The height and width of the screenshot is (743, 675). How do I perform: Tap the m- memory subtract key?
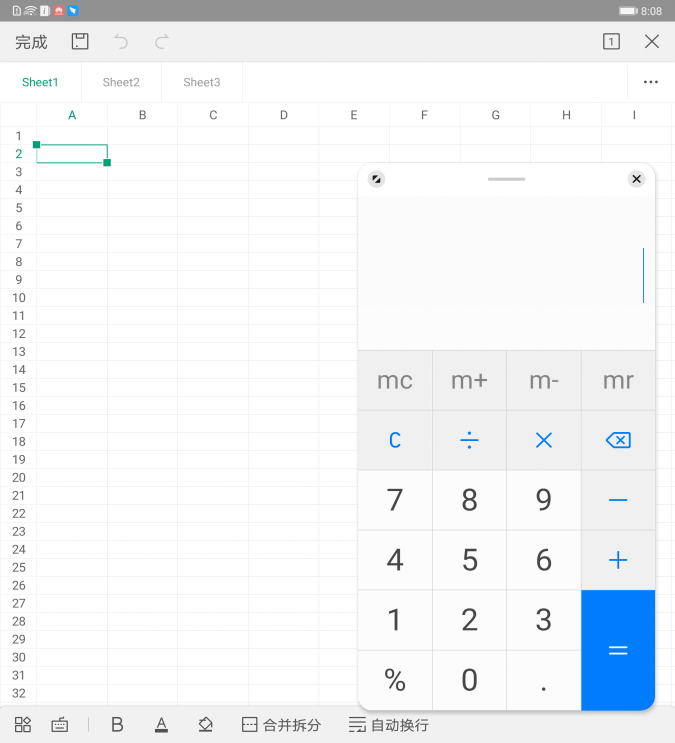544,381
